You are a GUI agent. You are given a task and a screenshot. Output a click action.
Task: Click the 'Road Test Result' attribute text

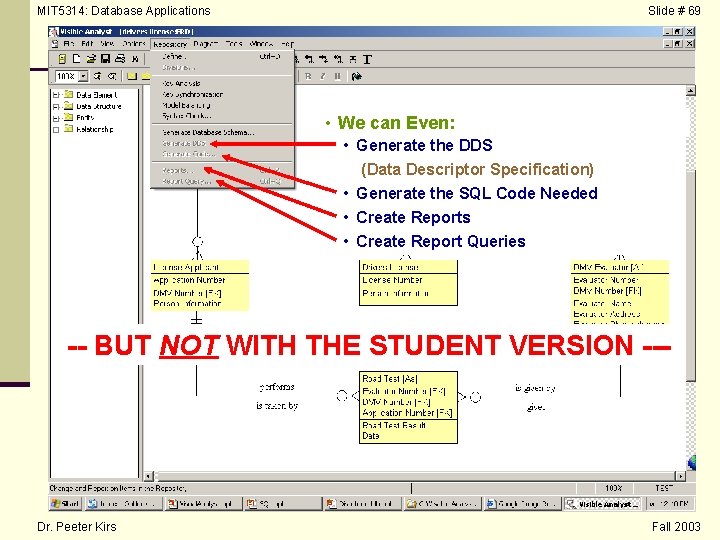click(x=394, y=425)
